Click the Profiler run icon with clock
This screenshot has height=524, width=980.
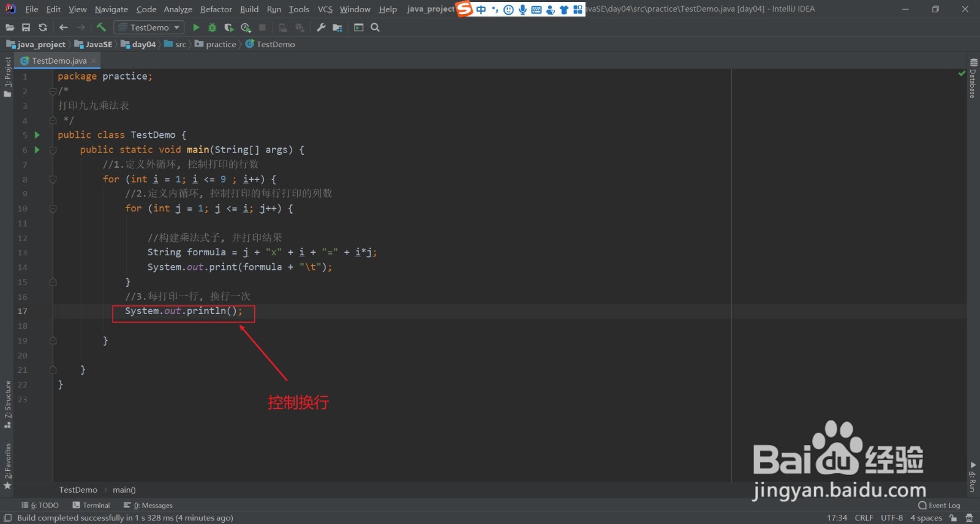tap(246, 28)
